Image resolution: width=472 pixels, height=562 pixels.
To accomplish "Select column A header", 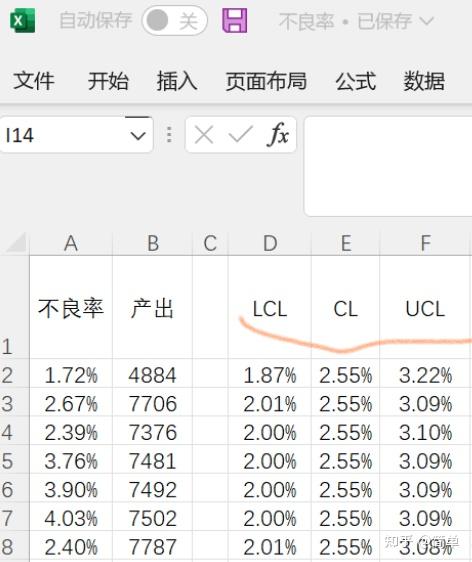I will coord(71,243).
